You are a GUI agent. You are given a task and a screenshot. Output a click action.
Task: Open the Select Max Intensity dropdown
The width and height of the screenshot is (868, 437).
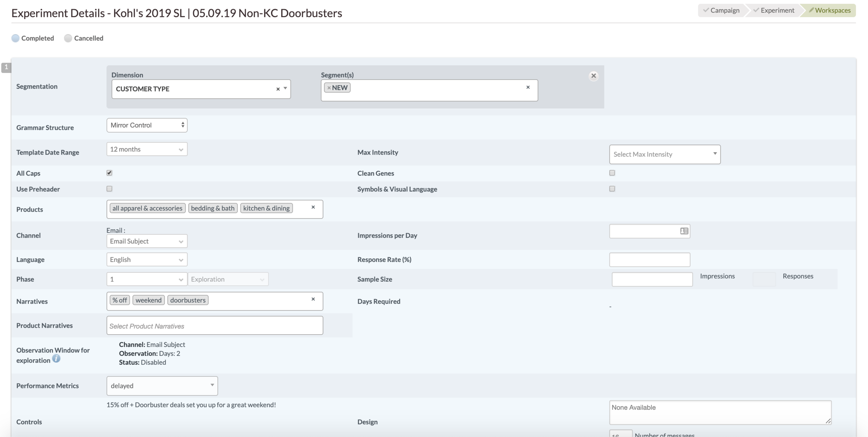tap(665, 154)
